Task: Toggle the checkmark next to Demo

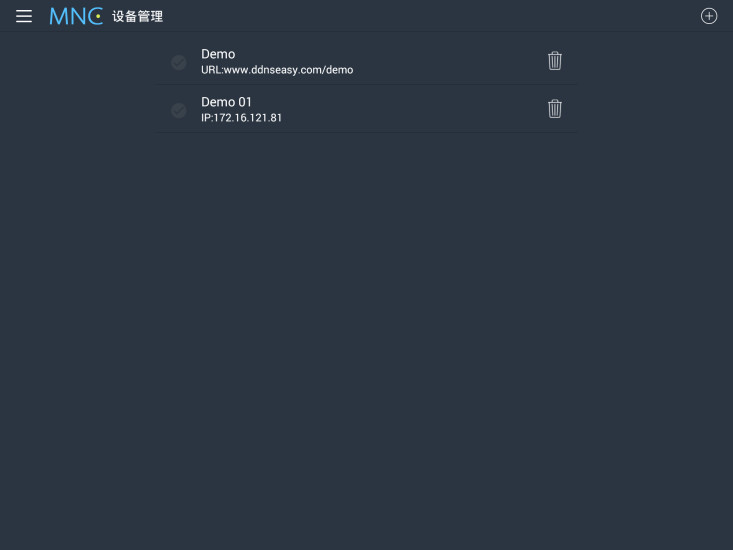Action: pyautogui.click(x=179, y=62)
